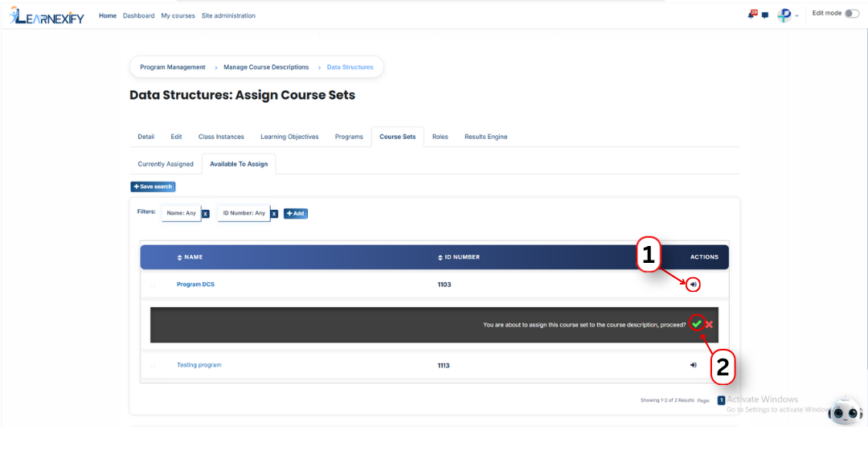Click the ID number 1113 cell
Screen dimensions: 868x455
pos(444,365)
